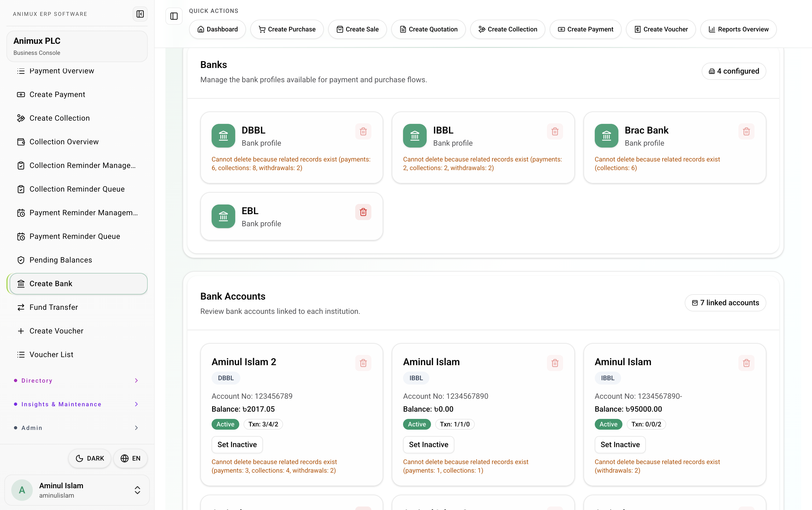The width and height of the screenshot is (812, 510).
Task: Click the Voucher List icon
Action: (x=21, y=354)
